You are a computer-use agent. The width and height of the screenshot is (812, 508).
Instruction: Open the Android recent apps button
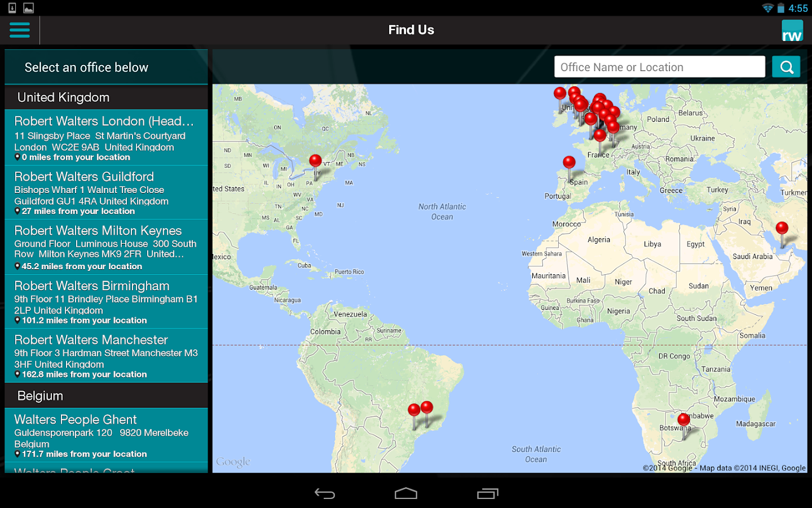pos(488,494)
